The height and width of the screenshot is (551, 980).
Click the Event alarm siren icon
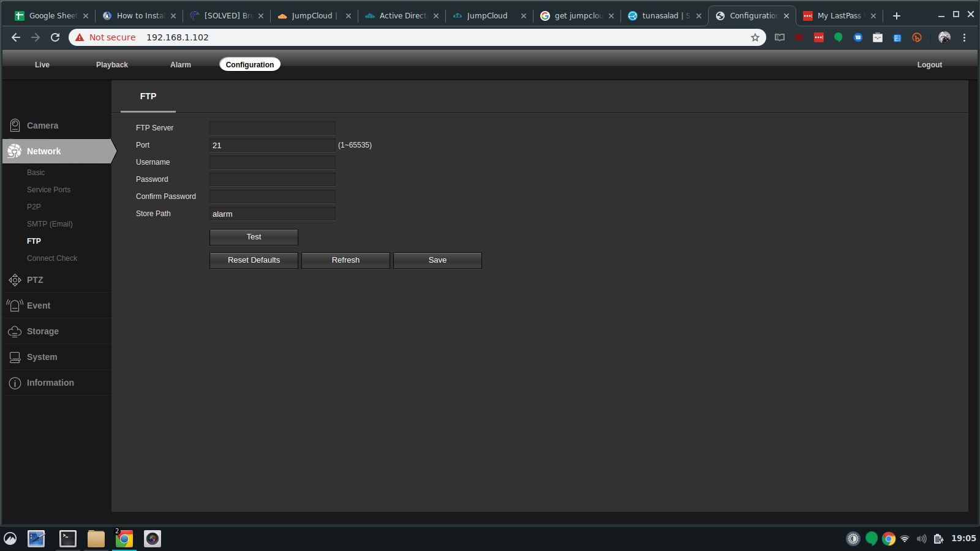[15, 305]
